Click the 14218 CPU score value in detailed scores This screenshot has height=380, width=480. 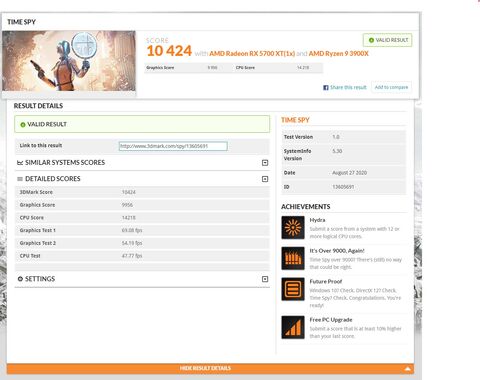(x=129, y=218)
